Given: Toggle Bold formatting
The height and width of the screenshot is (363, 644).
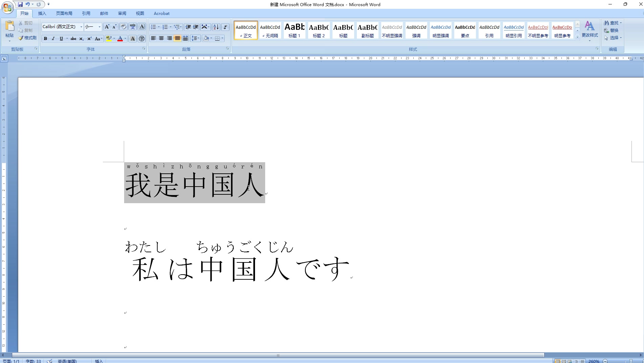Looking at the screenshot, I should pos(45,39).
